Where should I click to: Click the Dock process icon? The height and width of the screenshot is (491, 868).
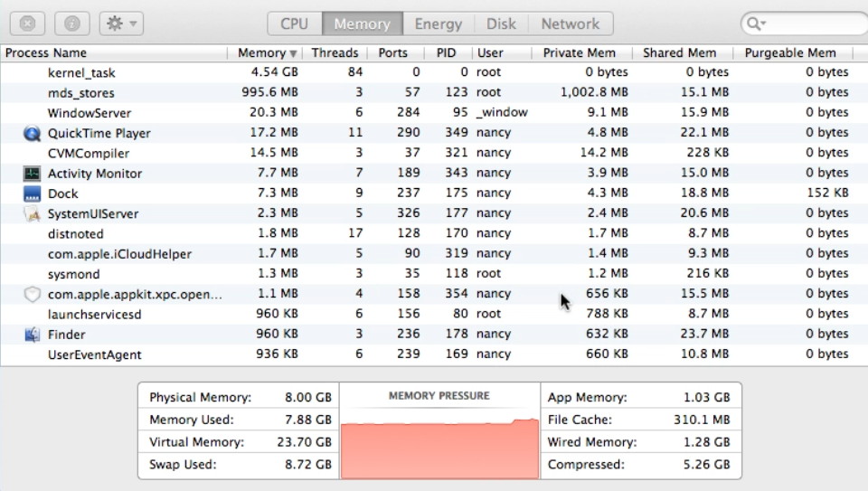[33, 194]
